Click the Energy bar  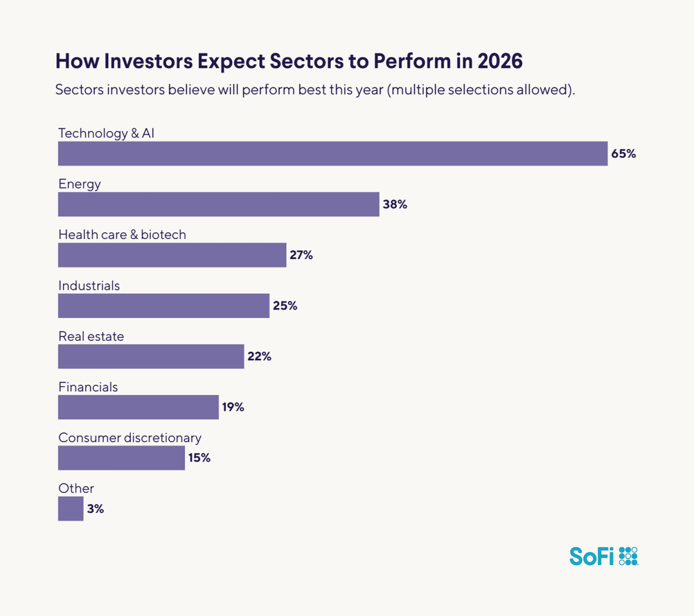tap(219, 204)
